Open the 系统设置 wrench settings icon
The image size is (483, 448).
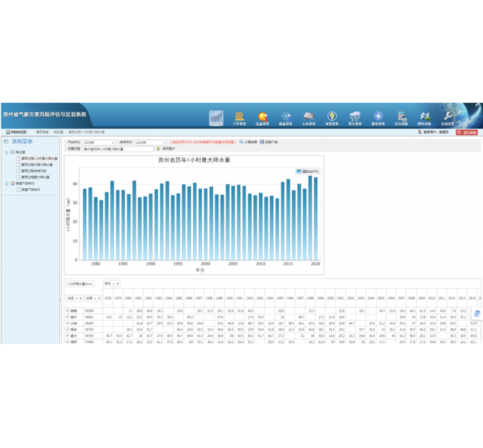click(448, 117)
